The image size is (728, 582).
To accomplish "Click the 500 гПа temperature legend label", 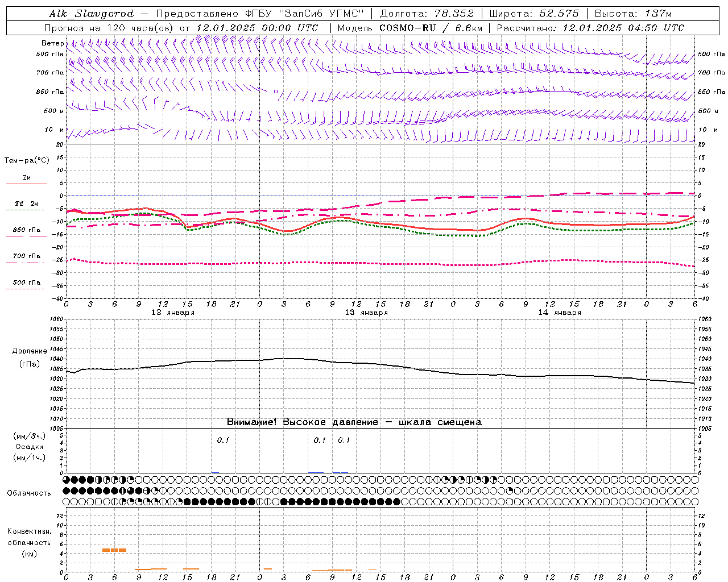I will click(x=27, y=282).
